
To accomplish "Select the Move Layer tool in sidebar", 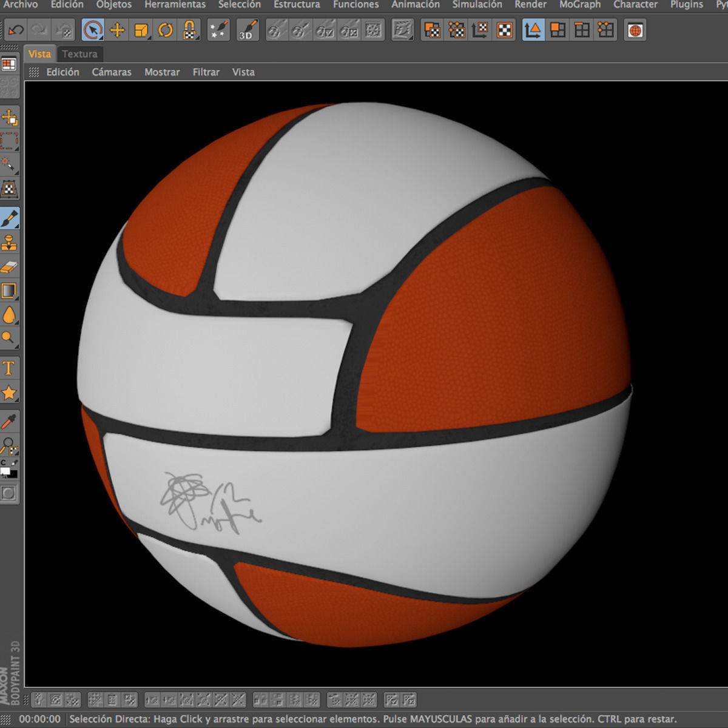I will coord(9,118).
